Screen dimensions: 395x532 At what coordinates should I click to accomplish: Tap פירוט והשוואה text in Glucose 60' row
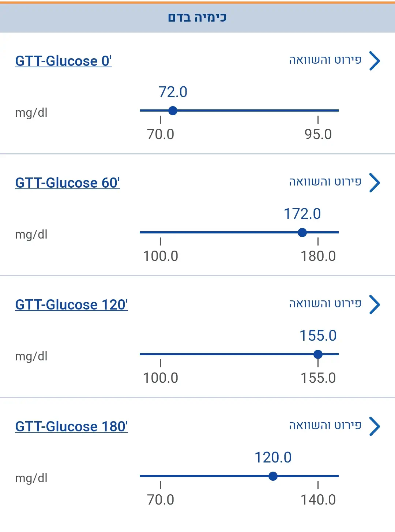[x=325, y=182]
